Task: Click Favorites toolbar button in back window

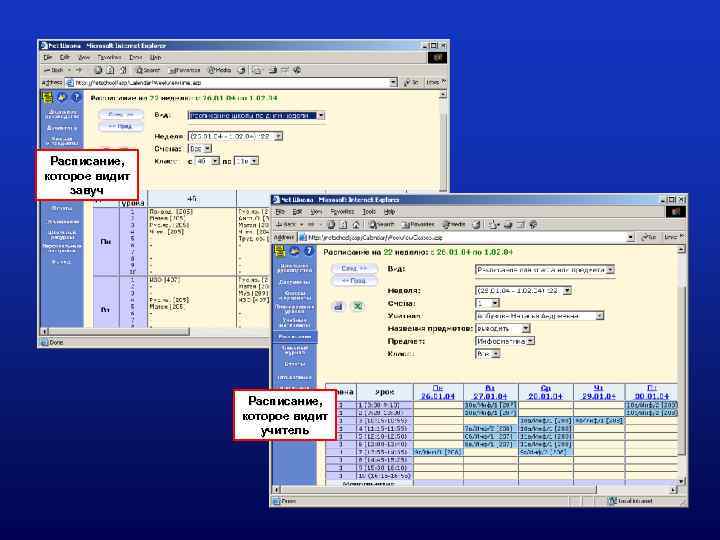Action: pos(185,70)
